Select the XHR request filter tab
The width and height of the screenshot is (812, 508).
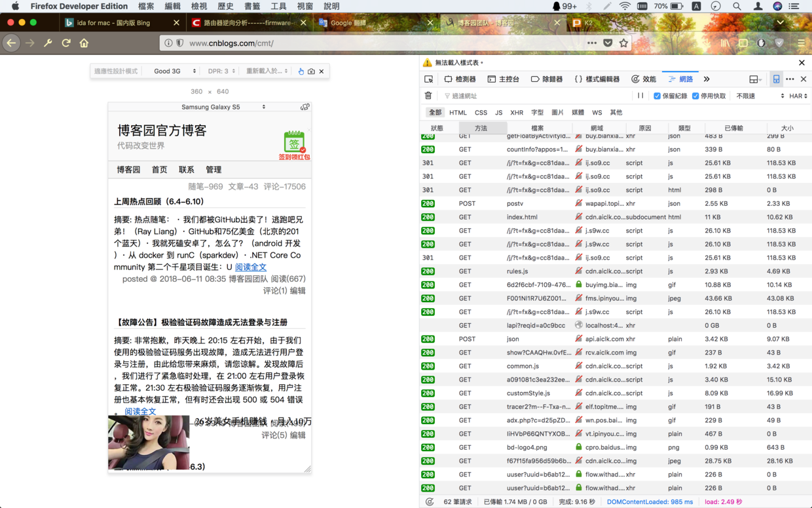(517, 112)
